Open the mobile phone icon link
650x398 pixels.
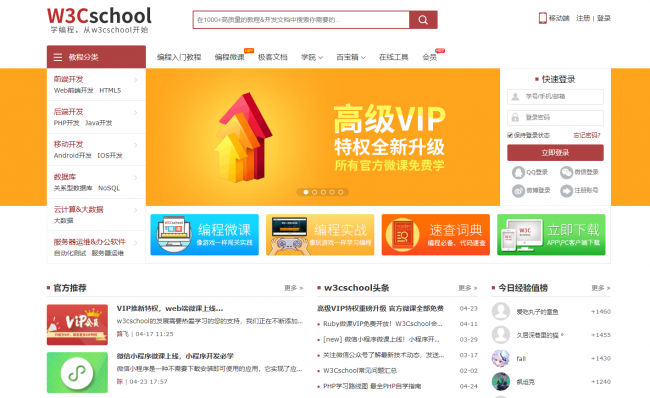point(543,18)
